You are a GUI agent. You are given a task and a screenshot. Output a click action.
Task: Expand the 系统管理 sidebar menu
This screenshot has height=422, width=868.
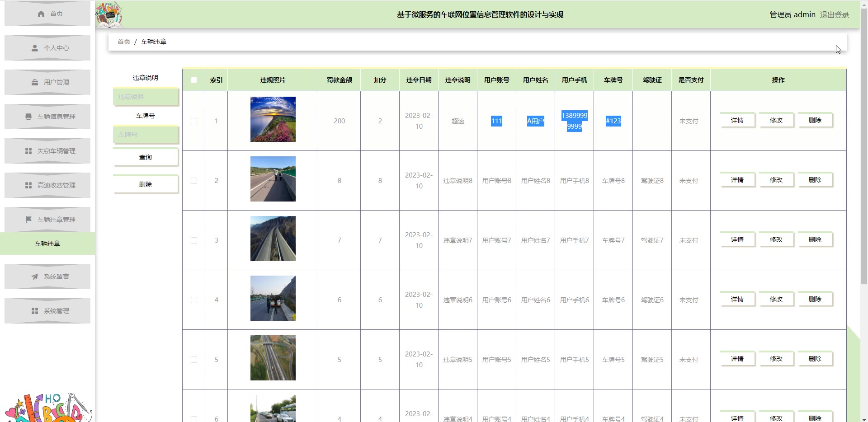47,311
